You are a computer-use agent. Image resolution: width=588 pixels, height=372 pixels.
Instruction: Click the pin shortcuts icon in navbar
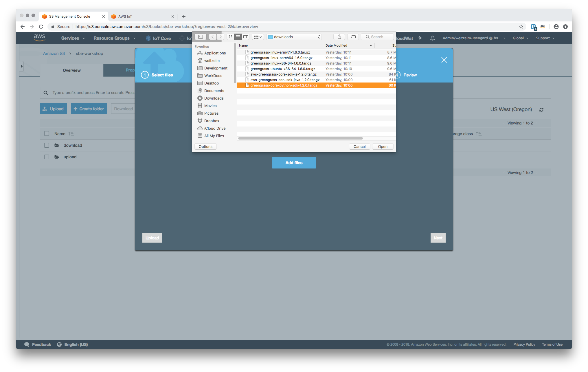coord(420,38)
